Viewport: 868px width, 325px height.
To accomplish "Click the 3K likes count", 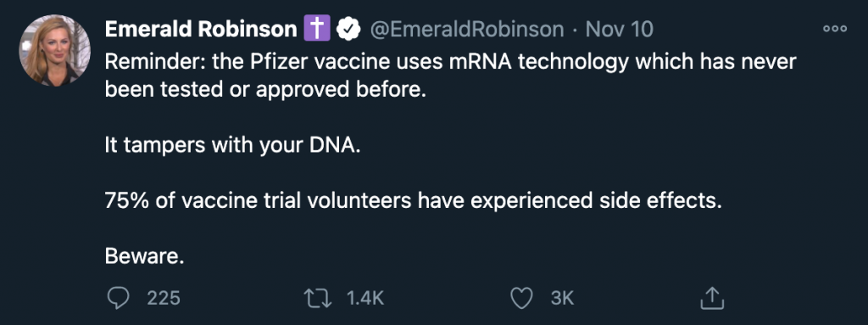I will click(563, 299).
